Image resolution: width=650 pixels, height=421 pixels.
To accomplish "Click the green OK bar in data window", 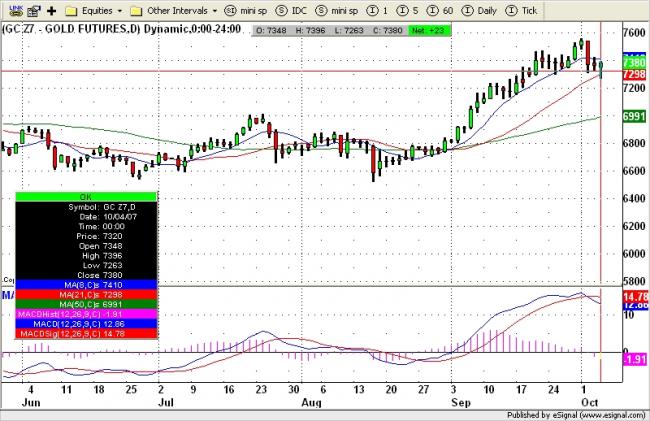I will 86,197.
